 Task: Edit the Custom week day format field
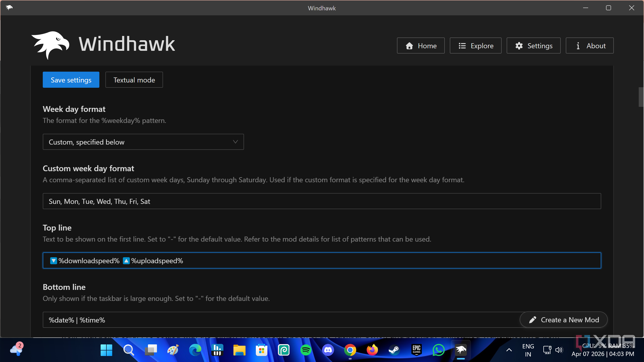pyautogui.click(x=322, y=201)
